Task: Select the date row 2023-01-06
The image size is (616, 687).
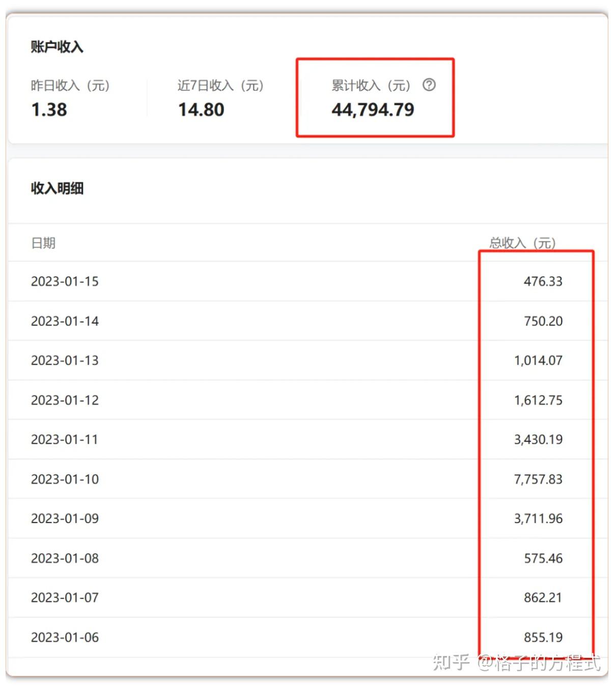Action: (x=65, y=637)
